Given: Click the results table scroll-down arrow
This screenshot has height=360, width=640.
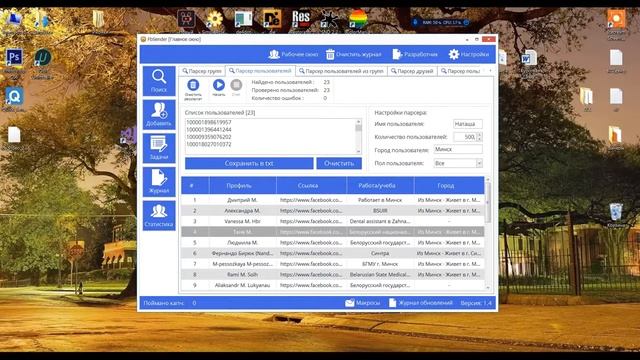Looking at the screenshot, I should pyautogui.click(x=488, y=288).
